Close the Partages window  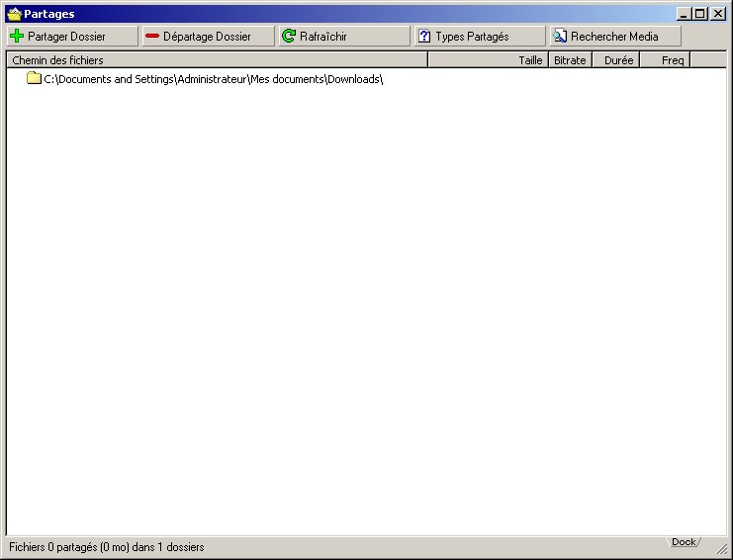pos(717,14)
